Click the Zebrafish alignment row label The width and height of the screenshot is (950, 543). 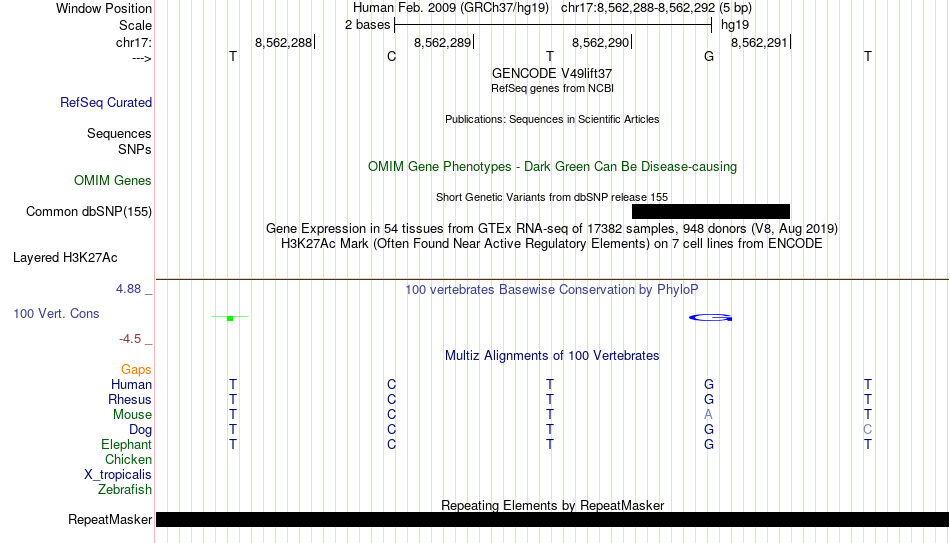125,489
